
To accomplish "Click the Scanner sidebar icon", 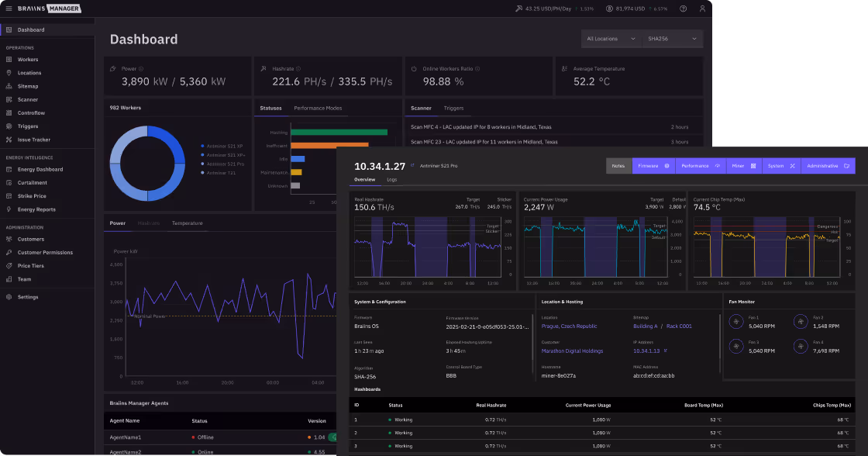I will coord(9,100).
